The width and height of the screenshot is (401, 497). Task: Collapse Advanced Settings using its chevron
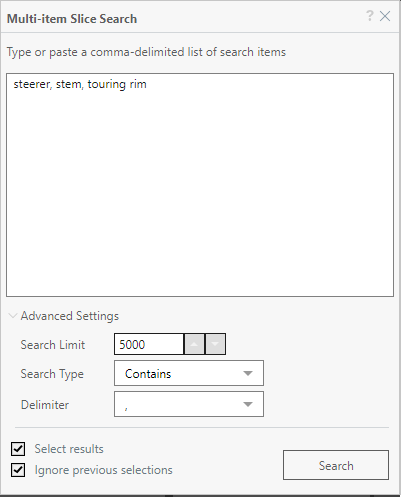point(13,316)
